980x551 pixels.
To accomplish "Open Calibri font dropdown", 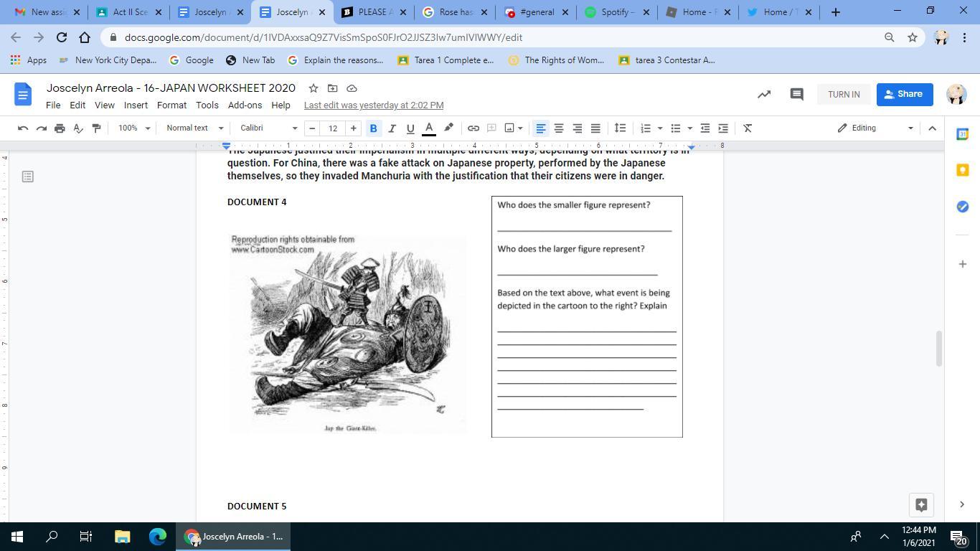I will click(268, 128).
